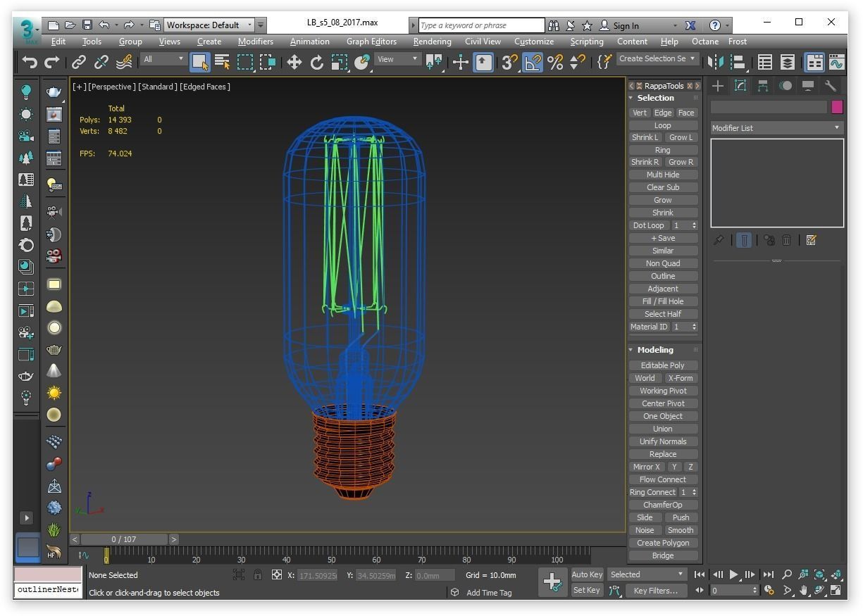Open Create Selection Set dropdown

(x=657, y=59)
